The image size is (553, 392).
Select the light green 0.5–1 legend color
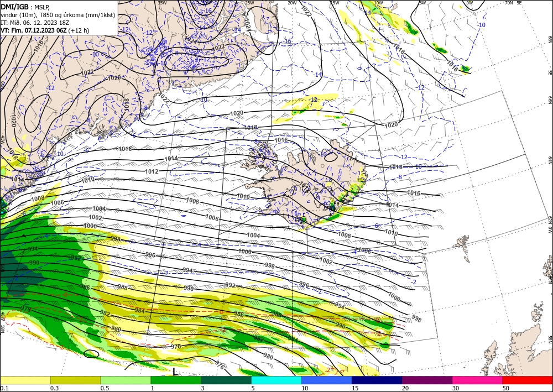click(x=126, y=380)
